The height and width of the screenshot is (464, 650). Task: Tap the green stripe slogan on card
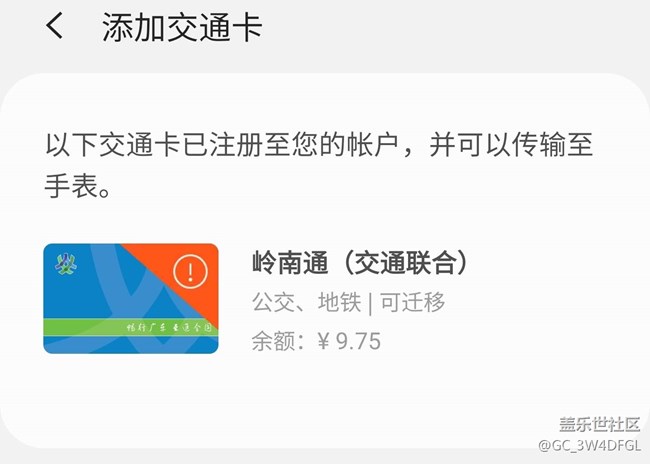pyautogui.click(x=169, y=328)
